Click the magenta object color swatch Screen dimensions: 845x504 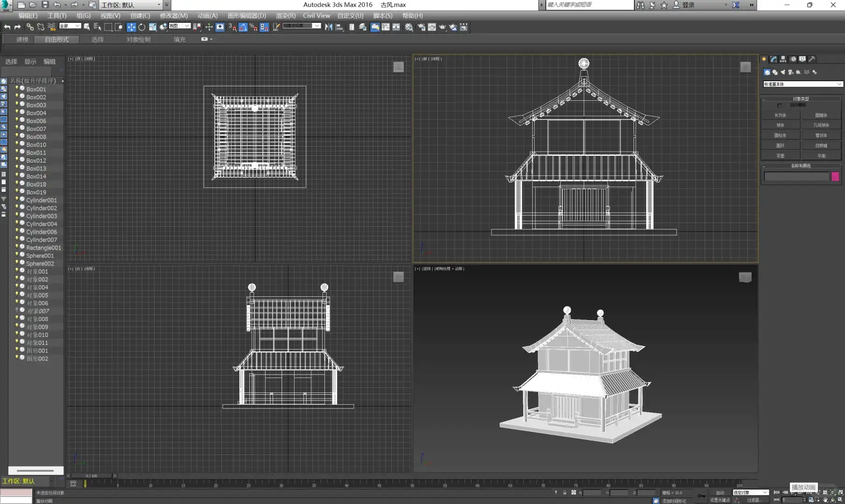coord(835,176)
